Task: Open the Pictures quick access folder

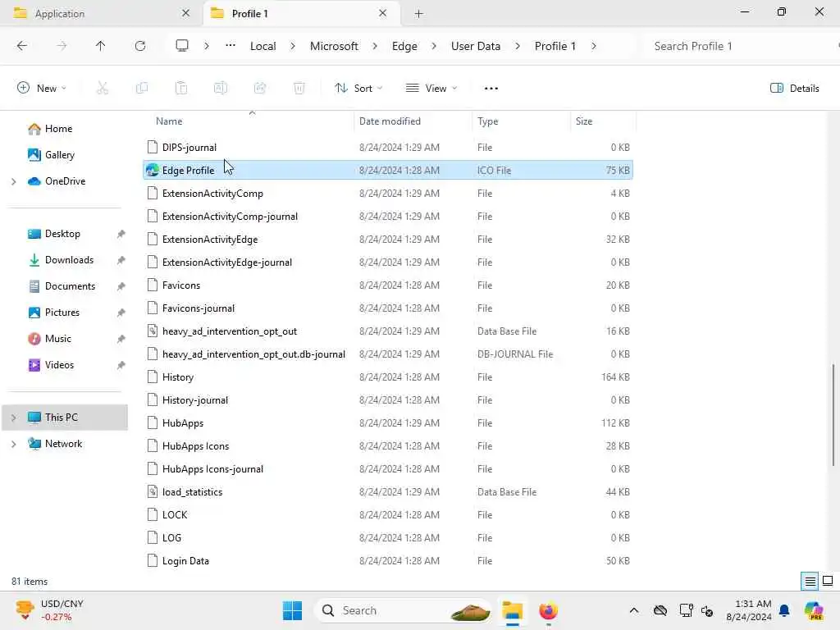Action: (x=62, y=313)
